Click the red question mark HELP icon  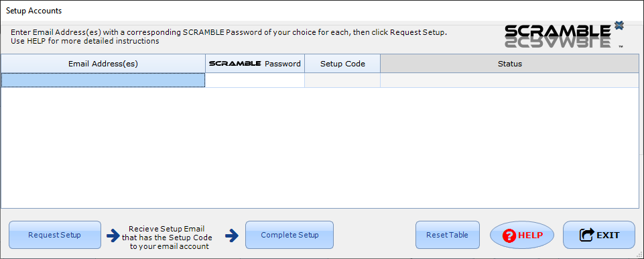(509, 236)
